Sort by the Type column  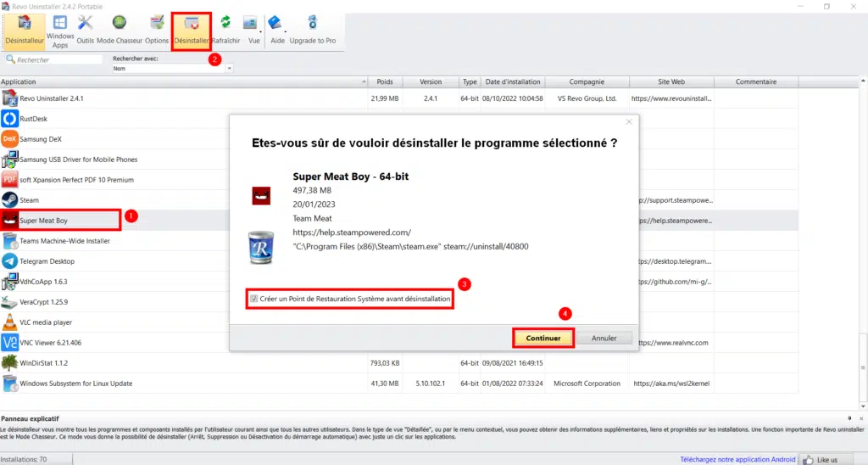470,81
